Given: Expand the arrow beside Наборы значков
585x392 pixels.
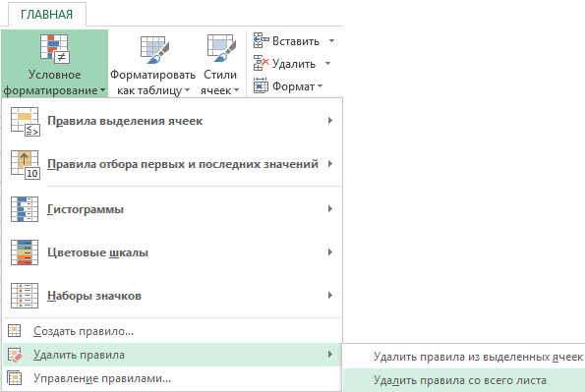Looking at the screenshot, I should pos(330,296).
